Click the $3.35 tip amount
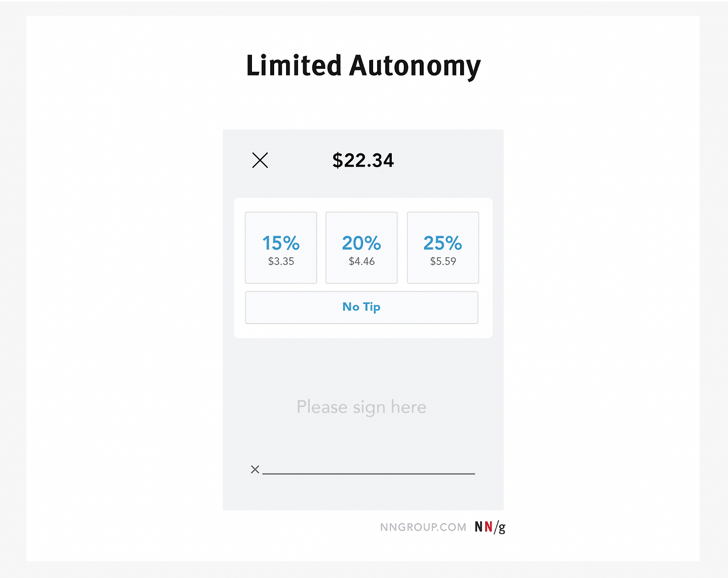Screen dimensions: 728x578 tap(281, 261)
